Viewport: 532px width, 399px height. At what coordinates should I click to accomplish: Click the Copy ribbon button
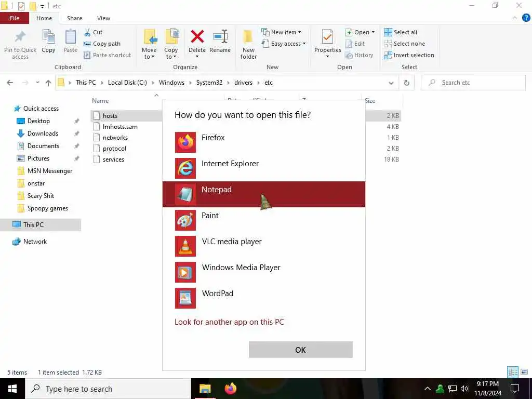click(48, 42)
